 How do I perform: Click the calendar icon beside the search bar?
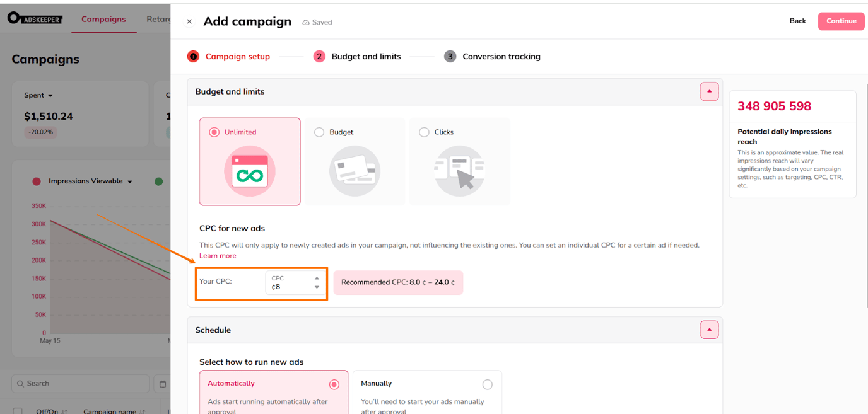click(x=162, y=383)
